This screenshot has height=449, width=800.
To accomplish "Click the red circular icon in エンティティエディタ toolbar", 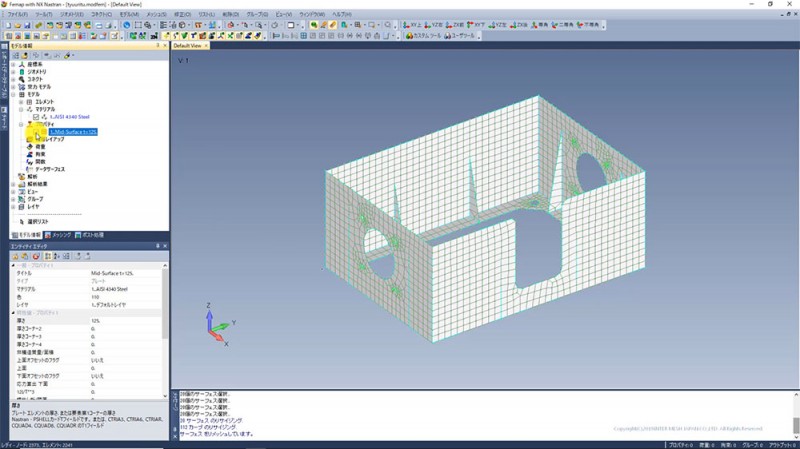I will tap(36, 256).
